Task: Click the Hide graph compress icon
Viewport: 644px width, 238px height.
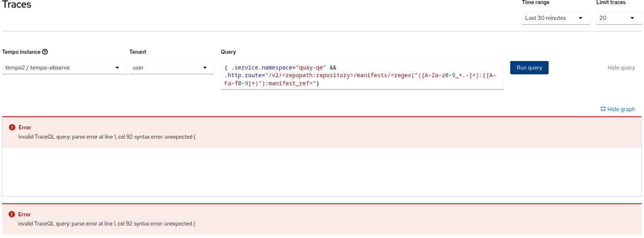Action: pyautogui.click(x=603, y=109)
